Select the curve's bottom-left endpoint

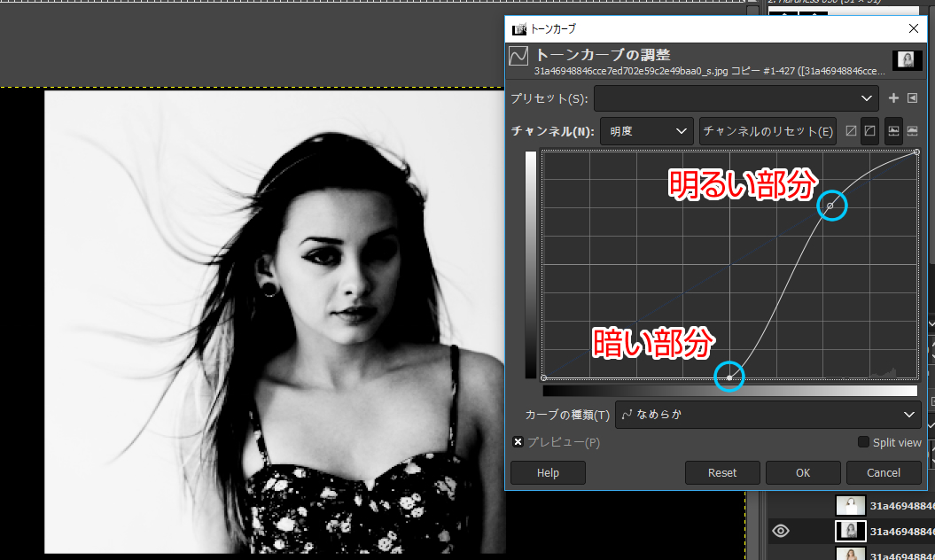pos(544,377)
